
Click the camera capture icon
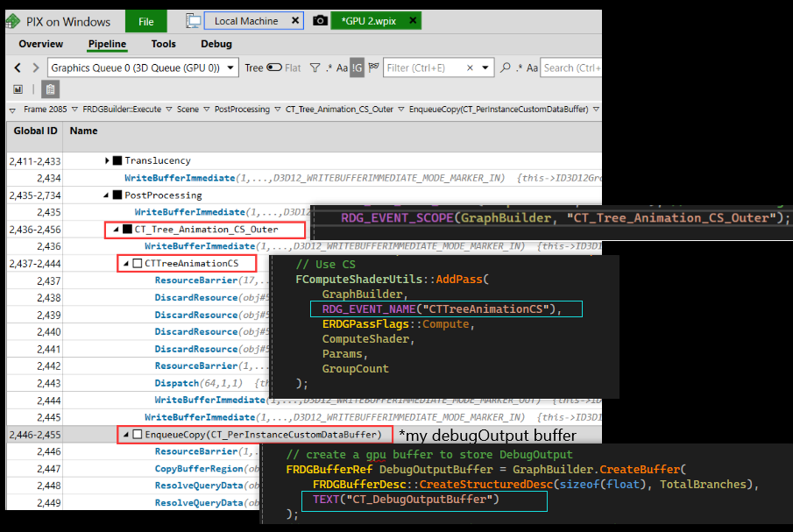pyautogui.click(x=320, y=21)
